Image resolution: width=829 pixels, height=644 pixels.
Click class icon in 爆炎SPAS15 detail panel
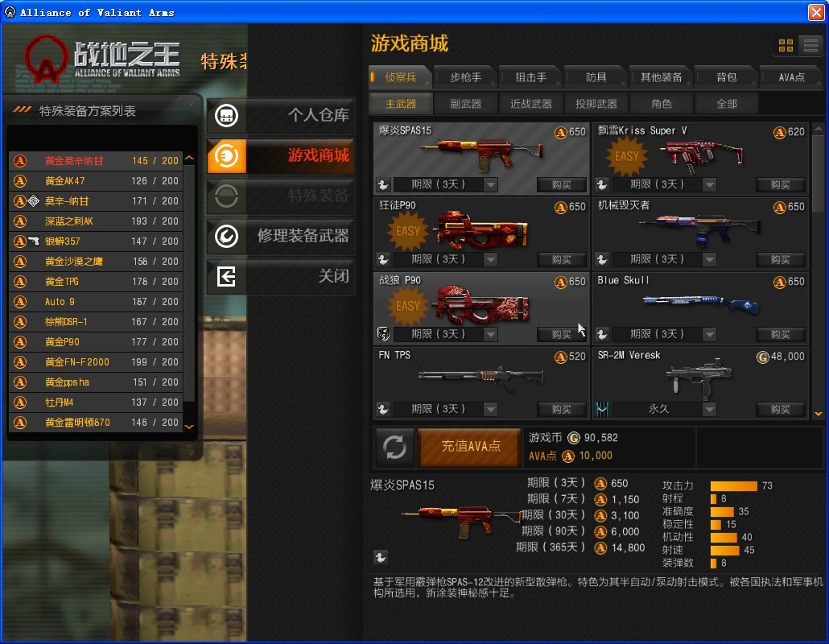click(380, 557)
